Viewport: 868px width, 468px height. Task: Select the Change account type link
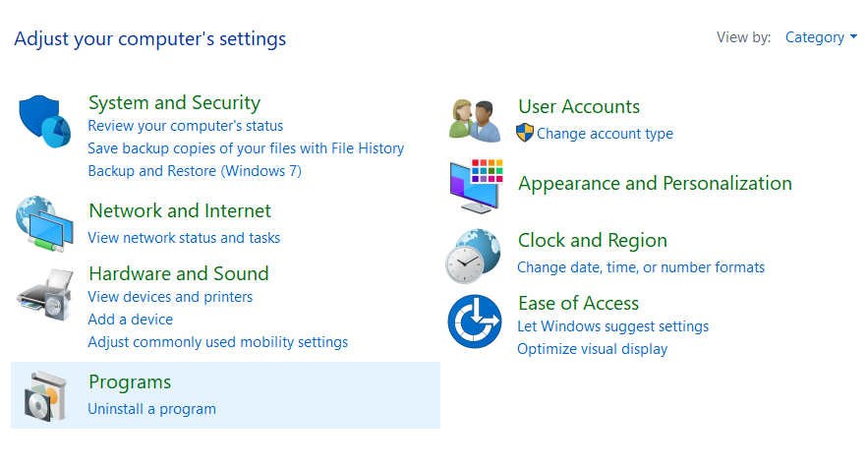pyautogui.click(x=606, y=134)
